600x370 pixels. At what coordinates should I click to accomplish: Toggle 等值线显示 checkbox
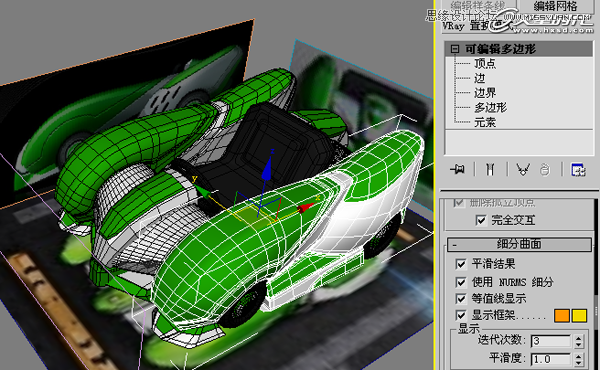tap(461, 299)
